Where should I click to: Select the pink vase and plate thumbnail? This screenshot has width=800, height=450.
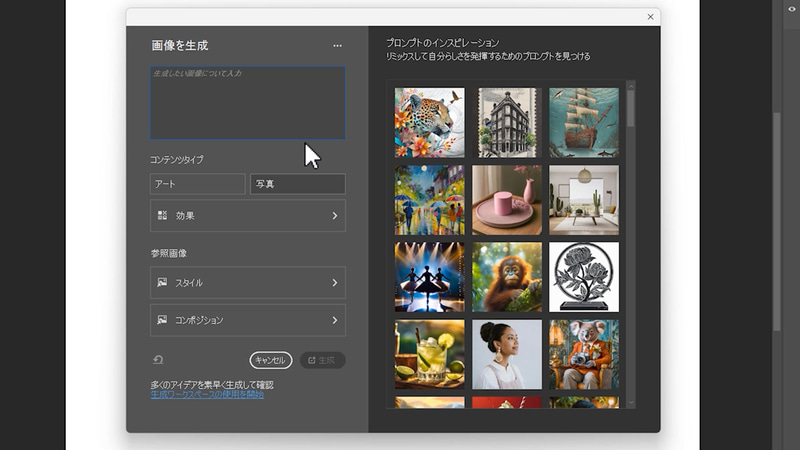(x=507, y=200)
